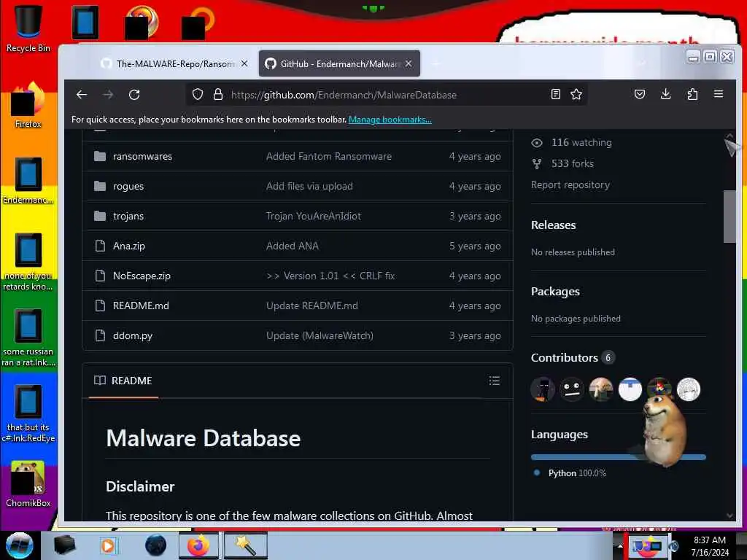This screenshot has height=560, width=747.
Task: Open the trojans folder
Action: coord(128,216)
